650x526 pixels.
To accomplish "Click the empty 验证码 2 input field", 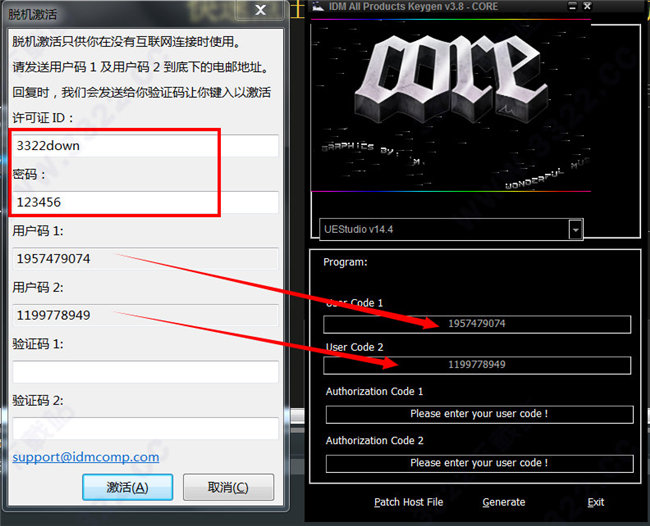I will [145, 428].
